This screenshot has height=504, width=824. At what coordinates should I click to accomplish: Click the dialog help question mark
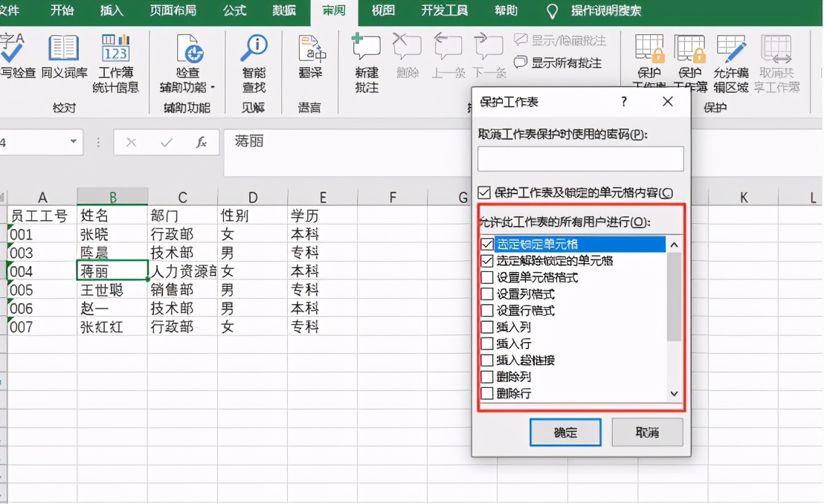pos(624,101)
